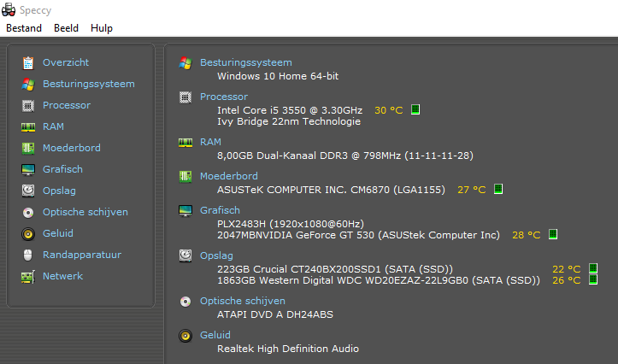This screenshot has height=364, width=618.
Task: Select Overzicht in the sidebar
Action: 66,62
